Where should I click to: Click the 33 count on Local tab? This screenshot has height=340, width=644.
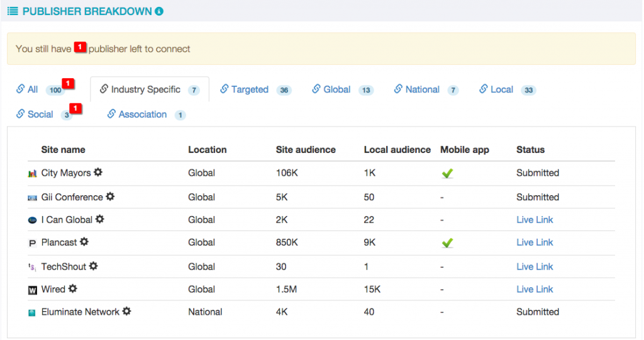click(528, 90)
